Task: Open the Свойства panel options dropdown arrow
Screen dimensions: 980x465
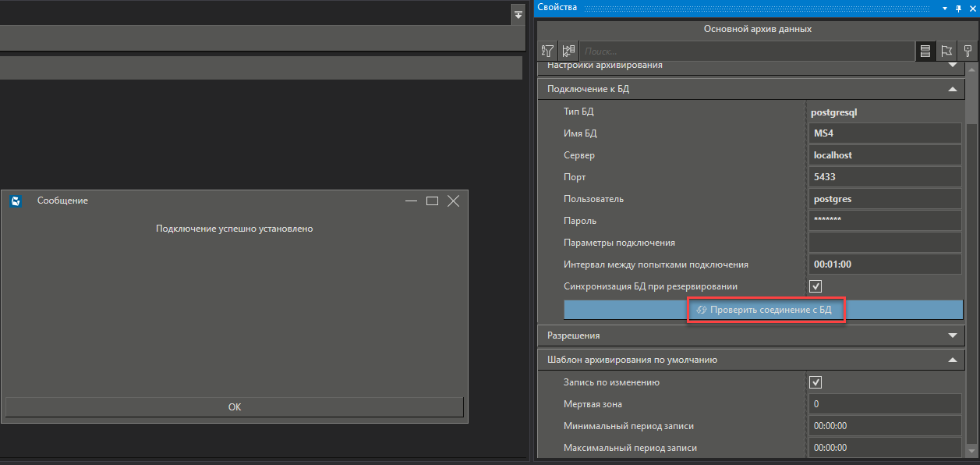Action: [945, 8]
